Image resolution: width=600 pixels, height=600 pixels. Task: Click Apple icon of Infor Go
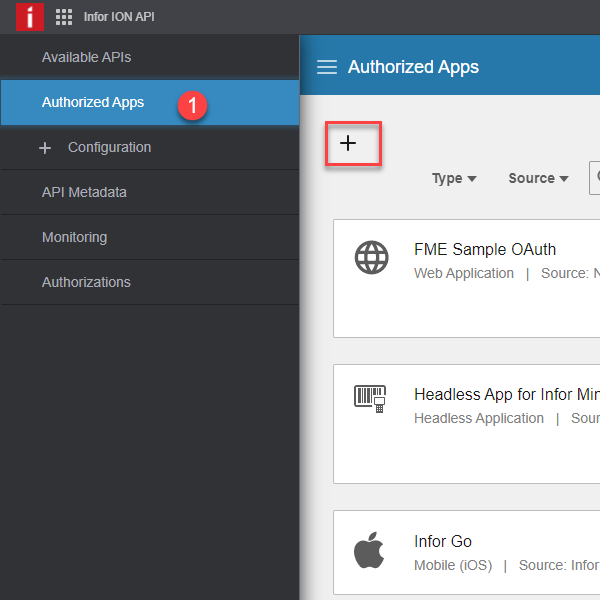[369, 550]
